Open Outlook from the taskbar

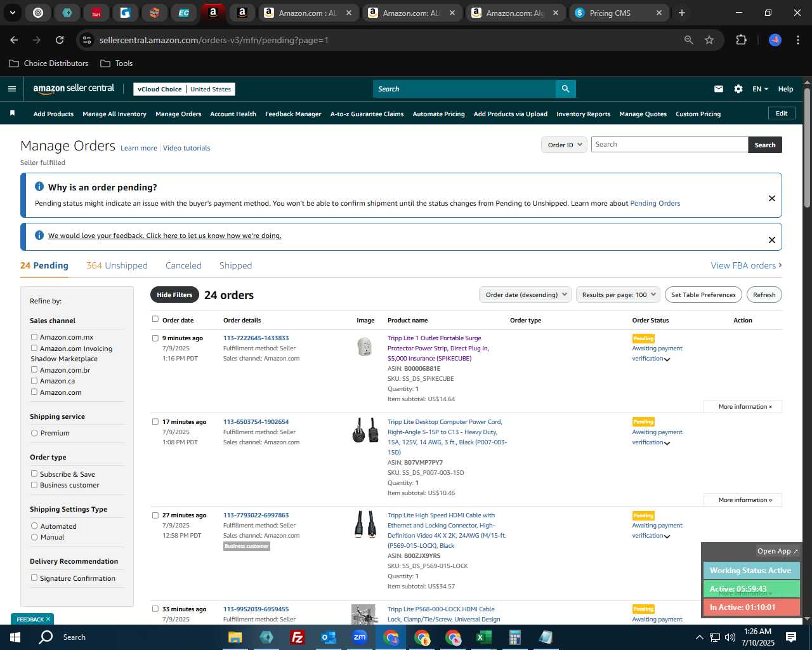click(x=328, y=637)
